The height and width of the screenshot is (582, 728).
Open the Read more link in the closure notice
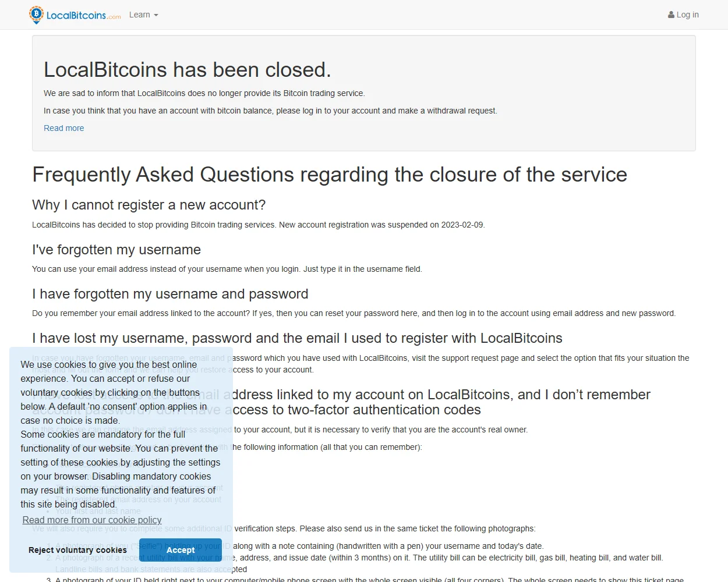(63, 128)
